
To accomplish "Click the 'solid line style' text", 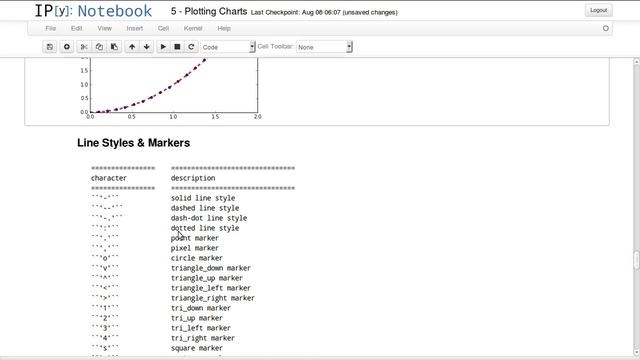I will coord(203,198).
